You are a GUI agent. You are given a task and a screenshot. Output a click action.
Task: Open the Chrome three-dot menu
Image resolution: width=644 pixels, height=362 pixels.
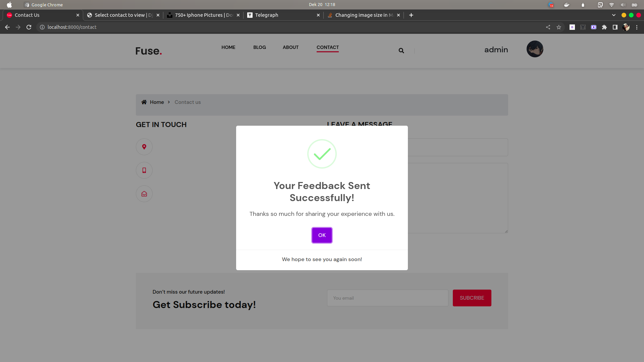click(637, 27)
